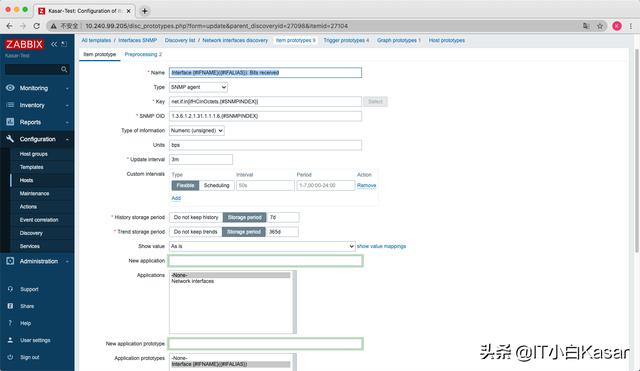Screen dimensions: 640x371
Task: Click the New application input field
Action: coord(266,261)
